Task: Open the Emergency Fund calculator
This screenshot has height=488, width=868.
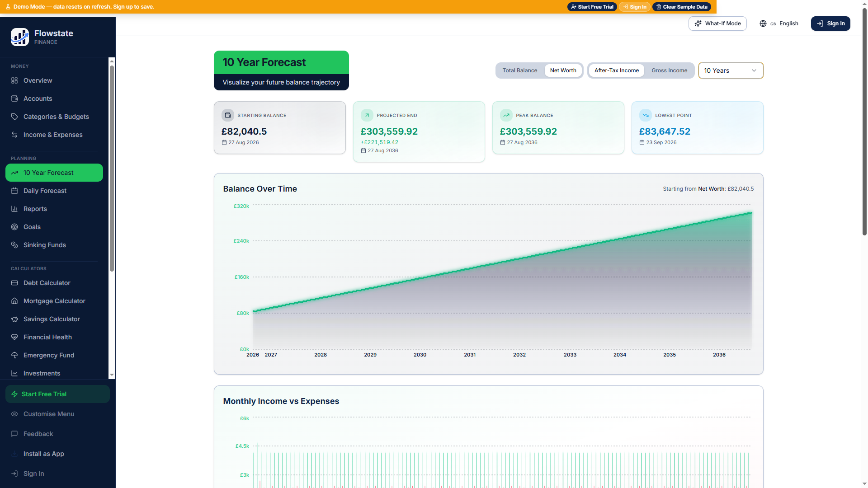Action: [54, 355]
